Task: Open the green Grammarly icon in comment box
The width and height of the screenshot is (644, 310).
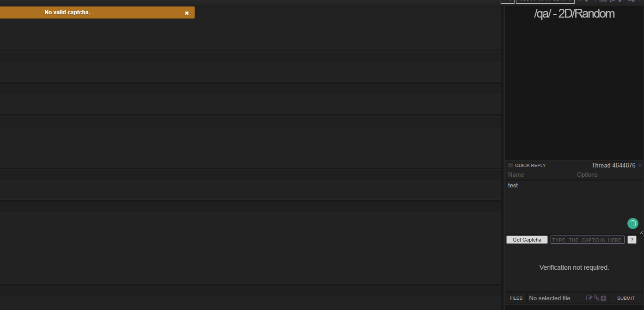Action: (x=632, y=224)
